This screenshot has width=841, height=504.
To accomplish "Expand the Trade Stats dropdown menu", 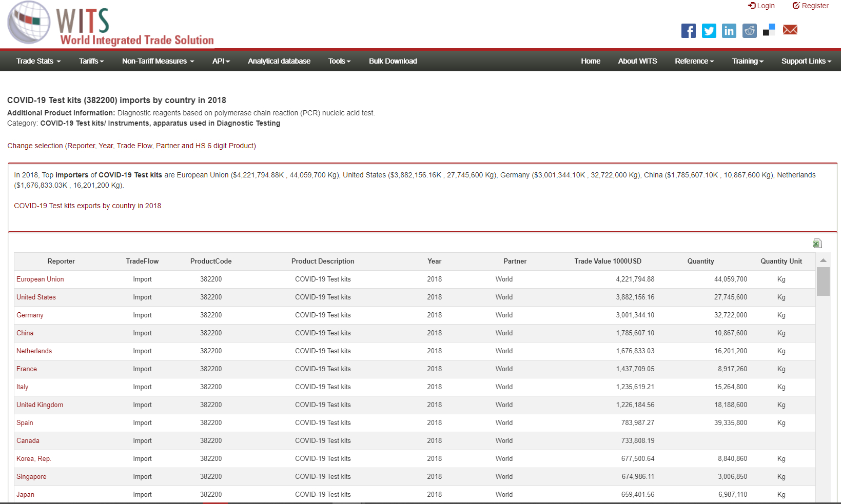I will (x=38, y=61).
